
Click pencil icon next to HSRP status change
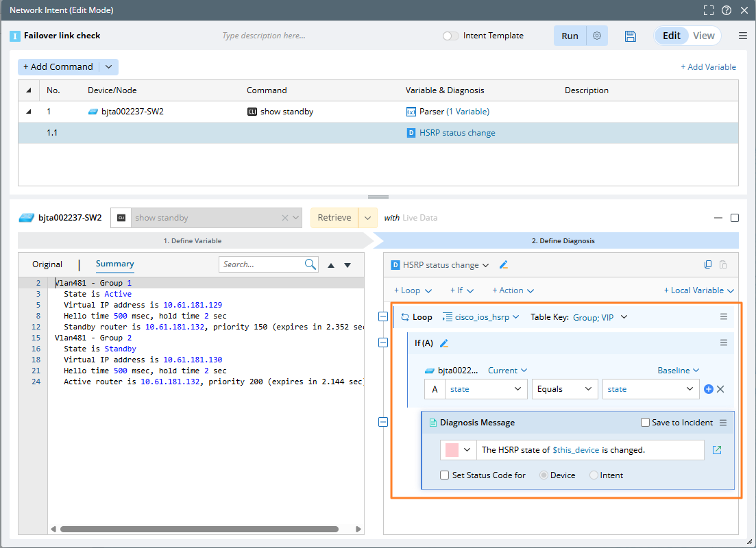coord(504,265)
